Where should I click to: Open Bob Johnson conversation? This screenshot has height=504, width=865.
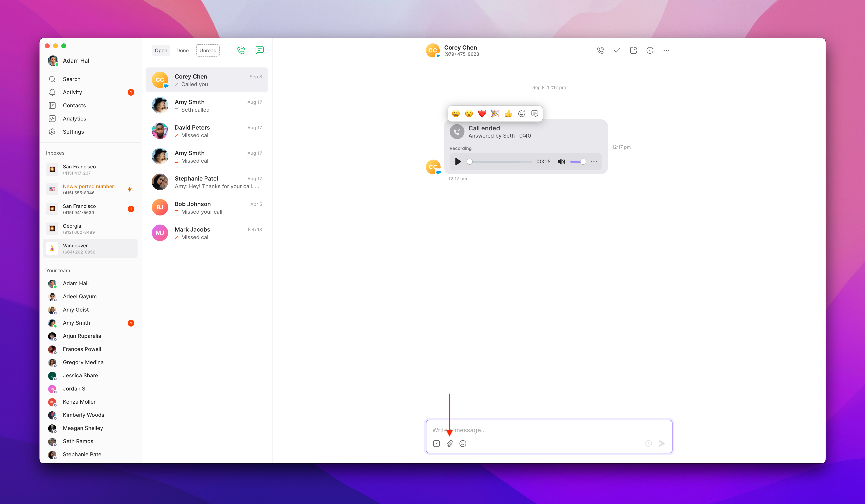click(x=207, y=207)
